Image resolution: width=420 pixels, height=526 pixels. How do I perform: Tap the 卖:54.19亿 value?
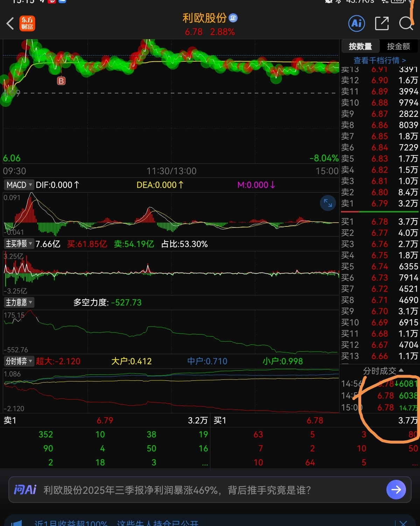click(x=134, y=244)
